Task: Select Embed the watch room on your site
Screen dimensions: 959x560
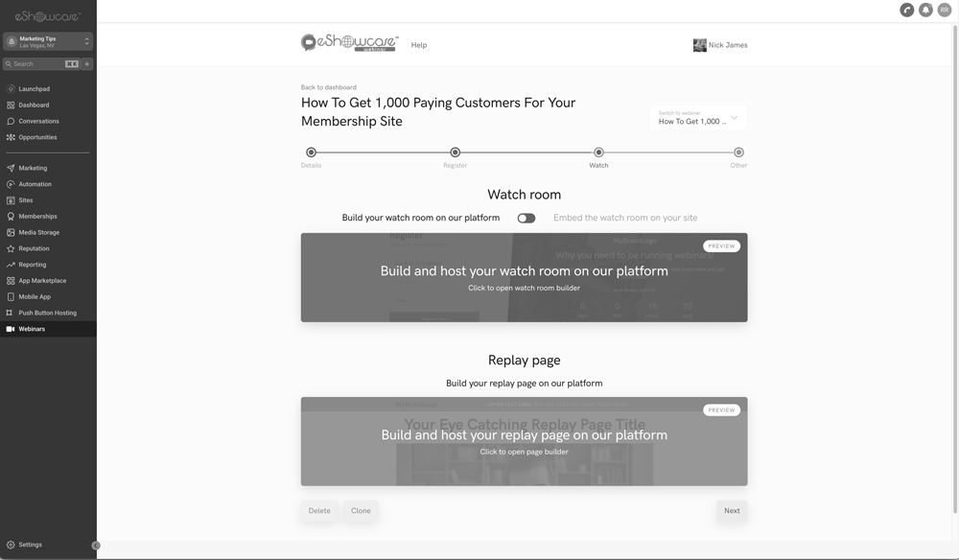Action: (625, 218)
